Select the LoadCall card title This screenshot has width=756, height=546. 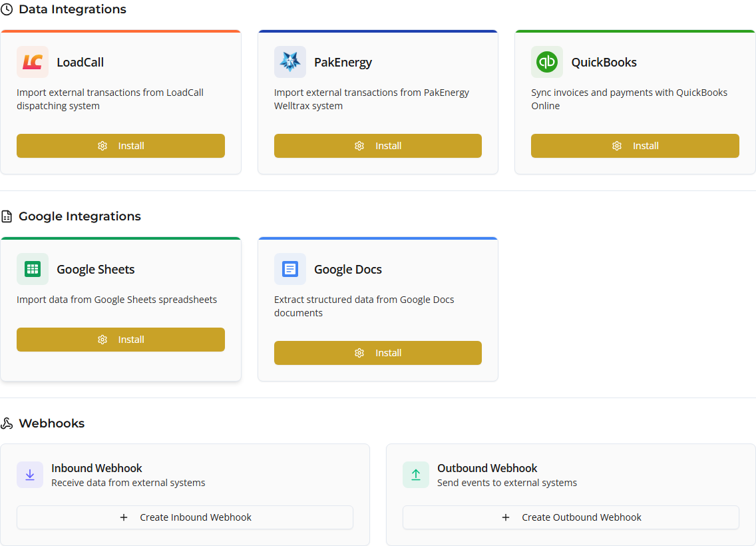(81, 62)
